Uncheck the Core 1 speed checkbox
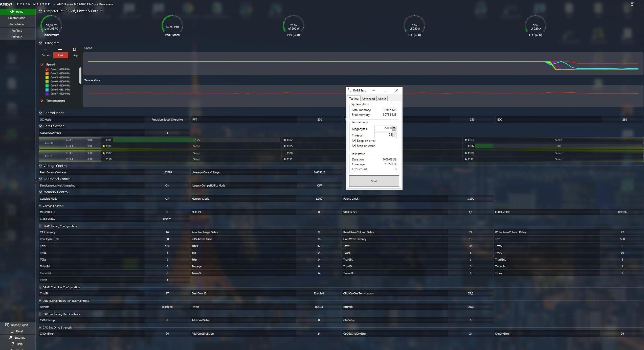This screenshot has width=644, height=350. pos(47,69)
